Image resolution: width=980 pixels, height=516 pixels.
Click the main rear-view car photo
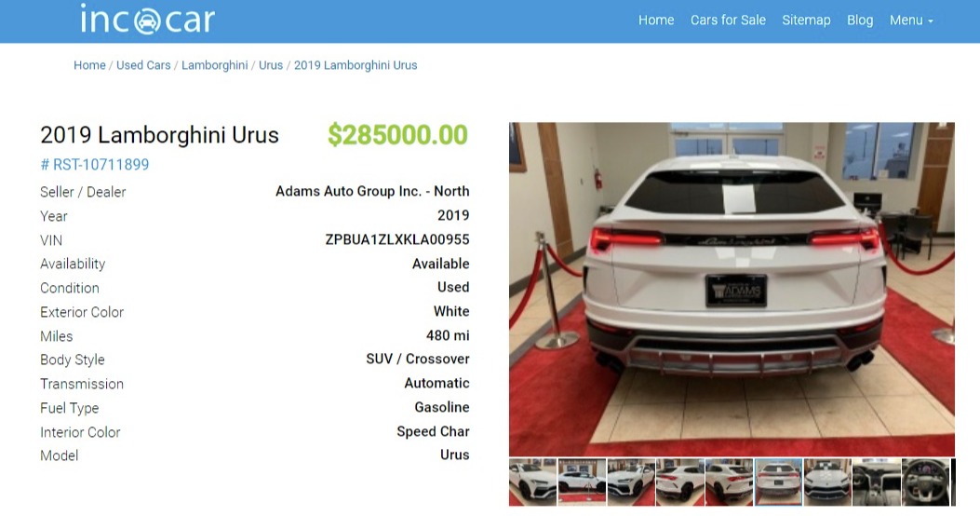(732, 289)
